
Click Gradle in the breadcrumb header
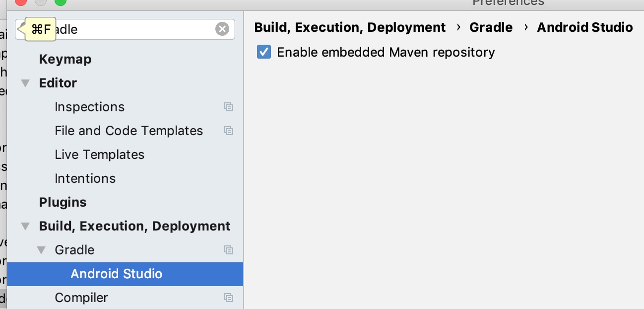pos(491,27)
